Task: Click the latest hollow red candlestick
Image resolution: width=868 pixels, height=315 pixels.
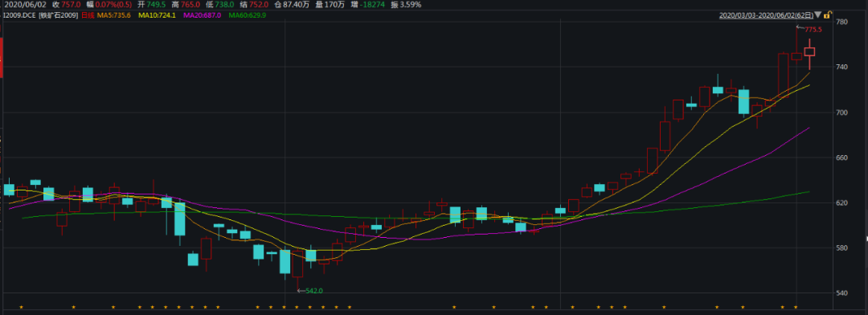Action: [809, 52]
